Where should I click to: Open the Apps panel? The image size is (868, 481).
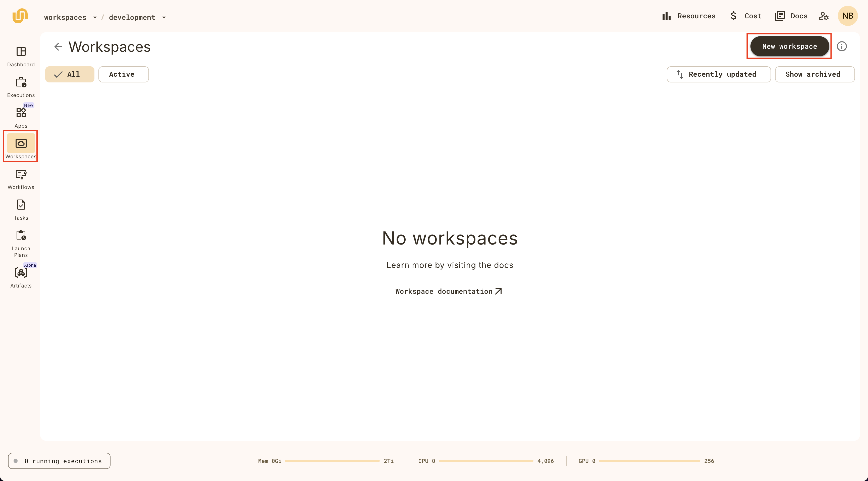tap(20, 117)
